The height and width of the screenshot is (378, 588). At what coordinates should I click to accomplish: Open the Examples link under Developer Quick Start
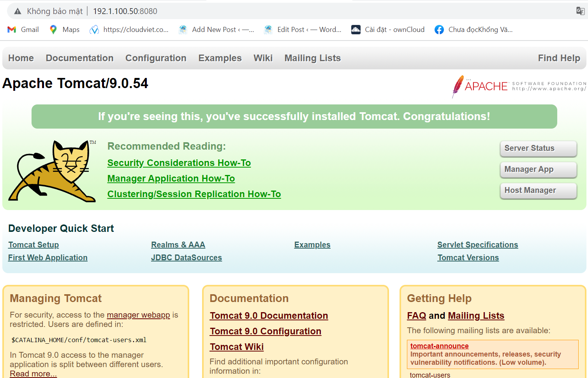[312, 245]
